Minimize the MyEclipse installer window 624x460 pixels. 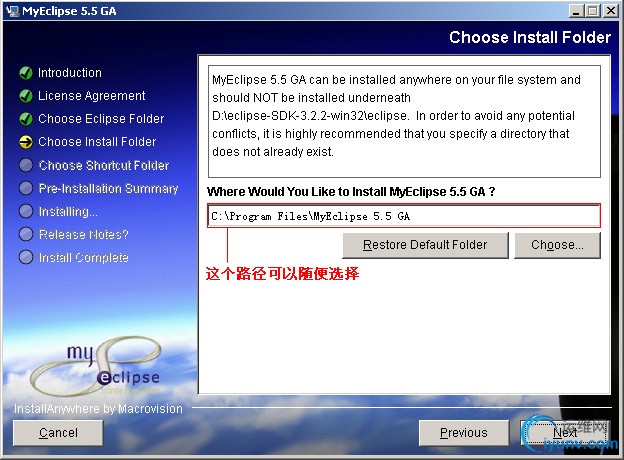pos(575,11)
